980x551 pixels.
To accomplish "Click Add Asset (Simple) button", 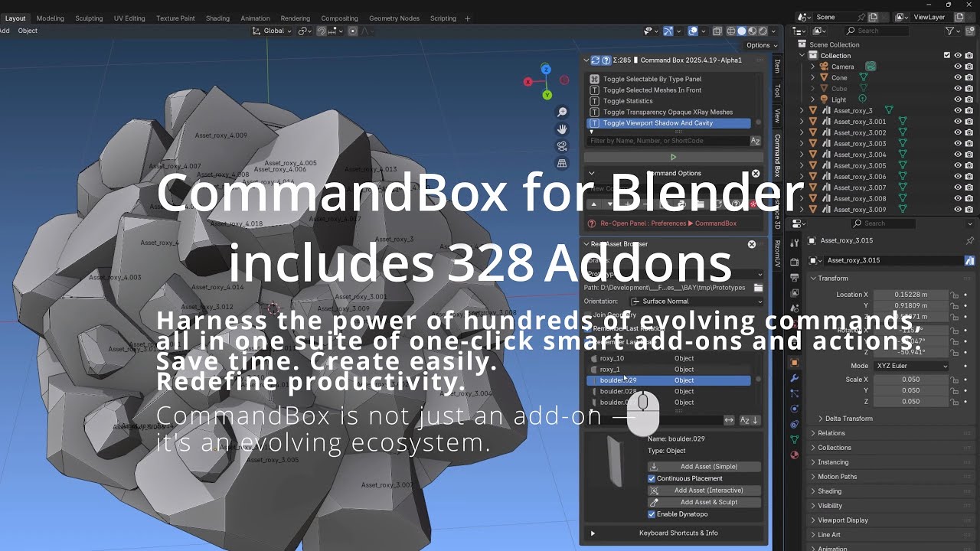I will (704, 466).
